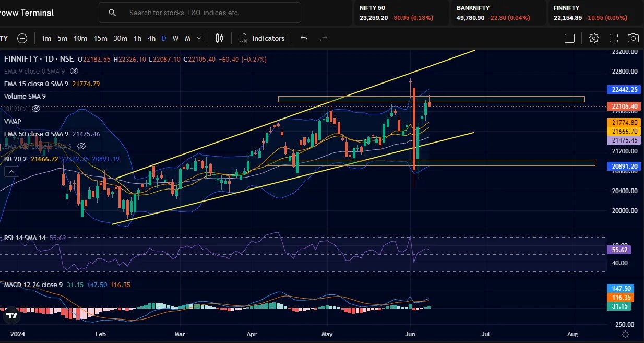The image size is (644, 343).
Task: Click the red 22105.40 current price label
Action: 623,107
